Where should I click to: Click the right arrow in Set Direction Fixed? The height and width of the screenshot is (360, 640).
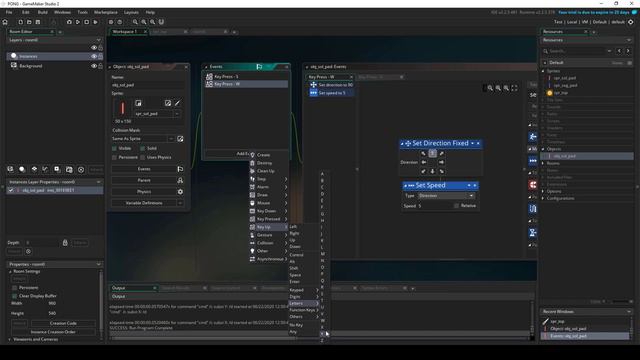pos(442,162)
